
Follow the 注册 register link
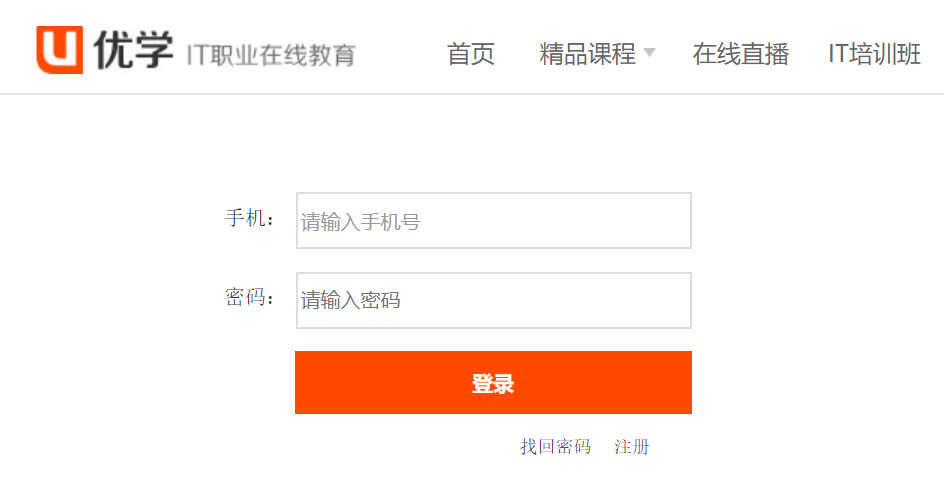click(x=632, y=446)
